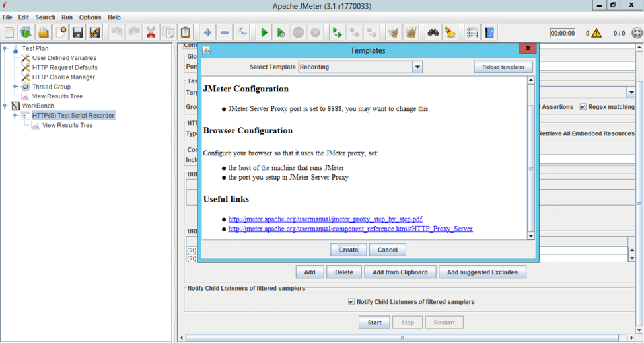Image resolution: width=644 pixels, height=343 pixels.
Task: Select User Defined Variables tree item
Action: point(65,58)
